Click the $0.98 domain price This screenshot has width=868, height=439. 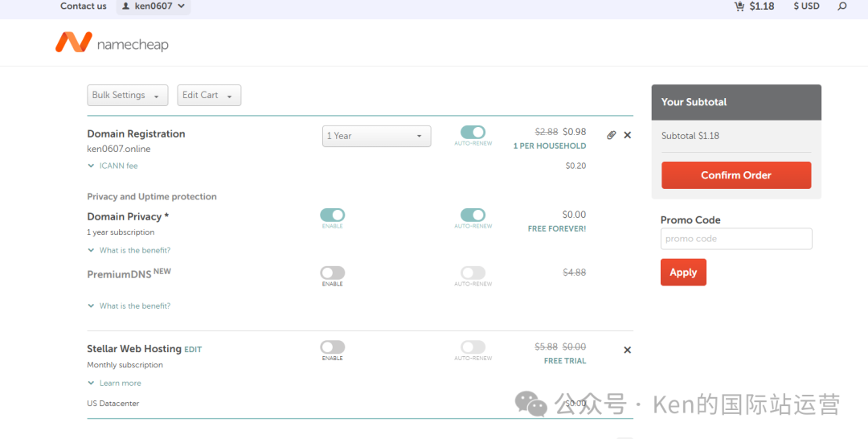click(x=575, y=132)
